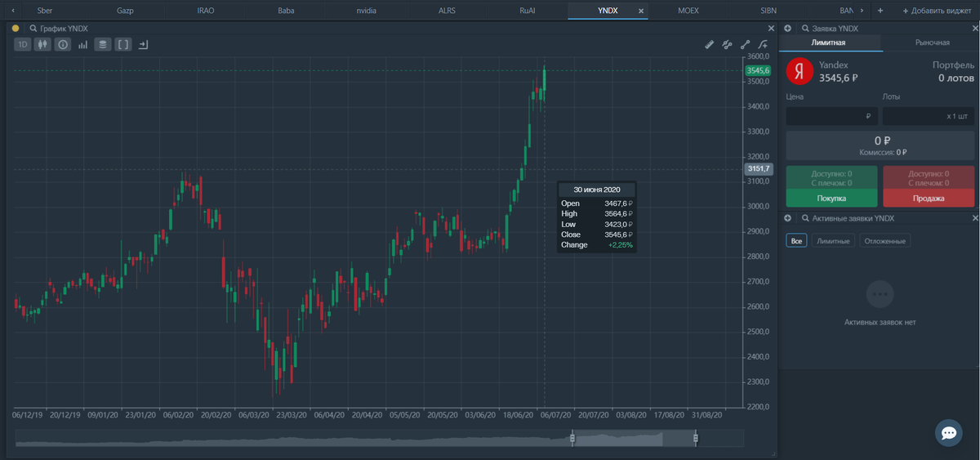Open the 1D timeframe selector
Image resolution: width=980 pixels, height=460 pixels.
pos(23,44)
